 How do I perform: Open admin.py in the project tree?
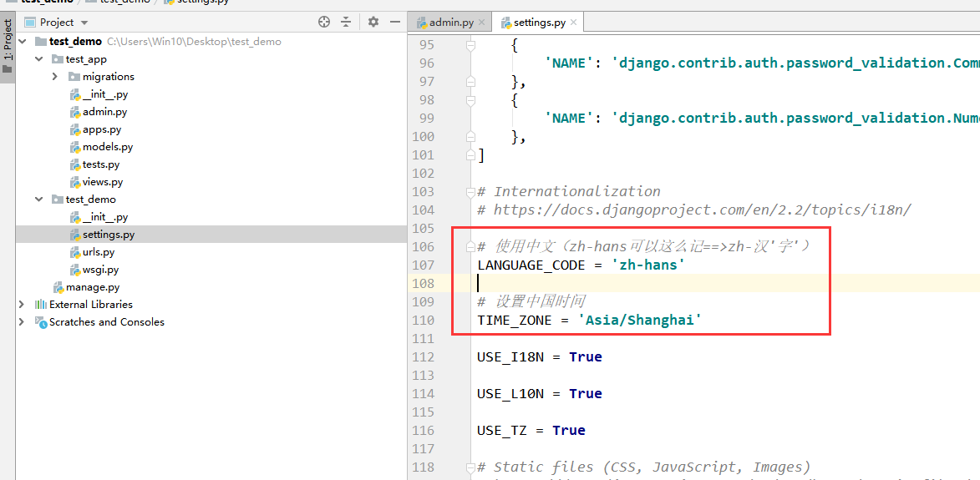click(x=104, y=112)
